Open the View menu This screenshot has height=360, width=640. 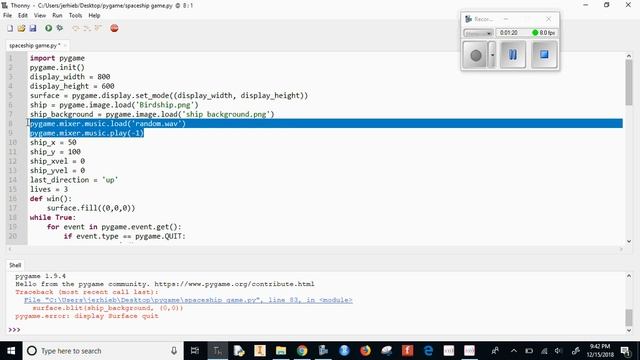coord(40,16)
